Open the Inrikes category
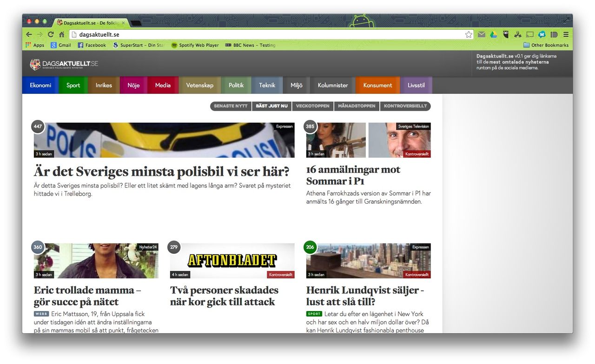The width and height of the screenshot is (595, 364). 104,86
